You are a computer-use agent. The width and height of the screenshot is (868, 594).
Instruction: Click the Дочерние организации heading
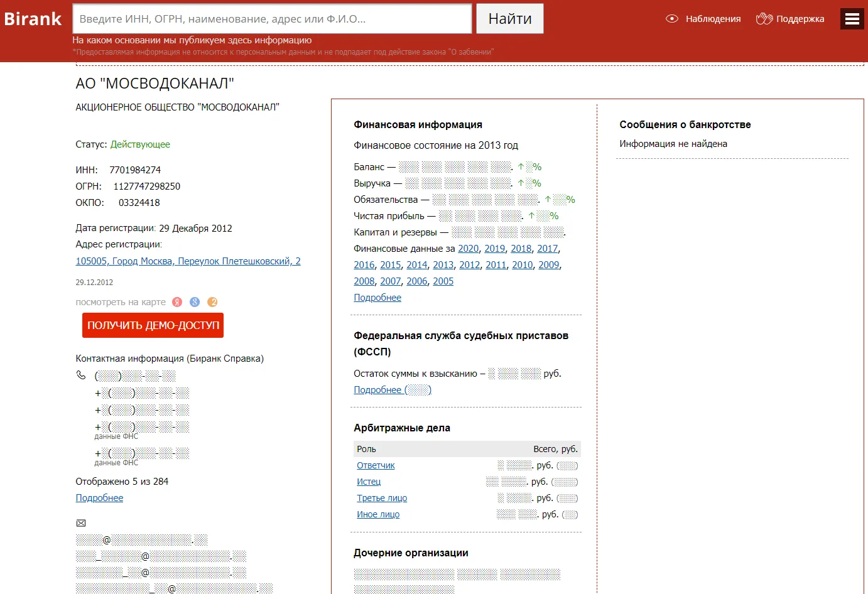pos(411,553)
